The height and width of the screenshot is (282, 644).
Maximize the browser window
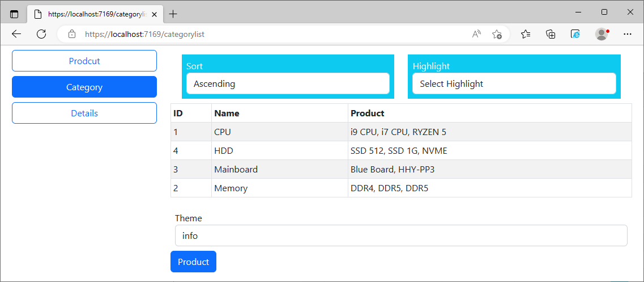pos(604,12)
